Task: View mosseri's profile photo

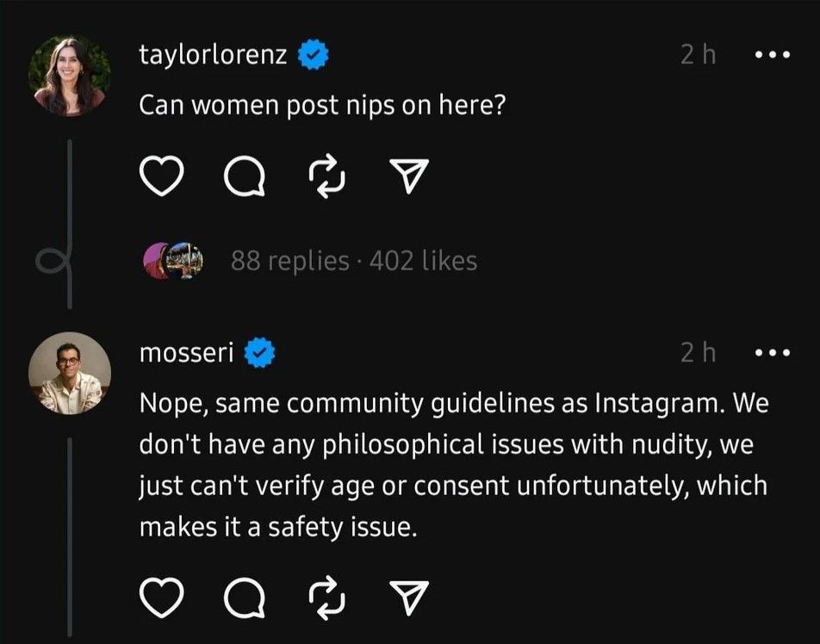Action: tap(70, 372)
